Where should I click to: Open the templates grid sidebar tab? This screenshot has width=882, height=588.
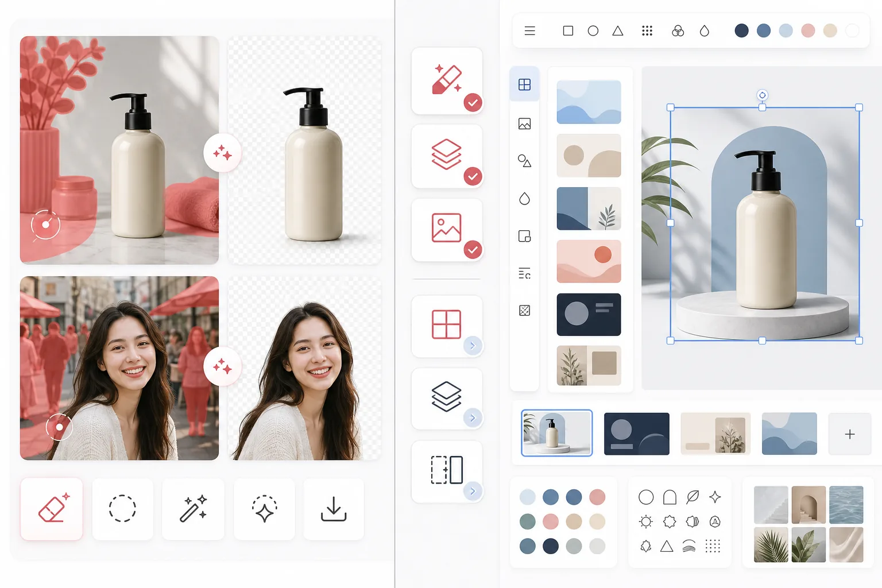click(x=524, y=84)
